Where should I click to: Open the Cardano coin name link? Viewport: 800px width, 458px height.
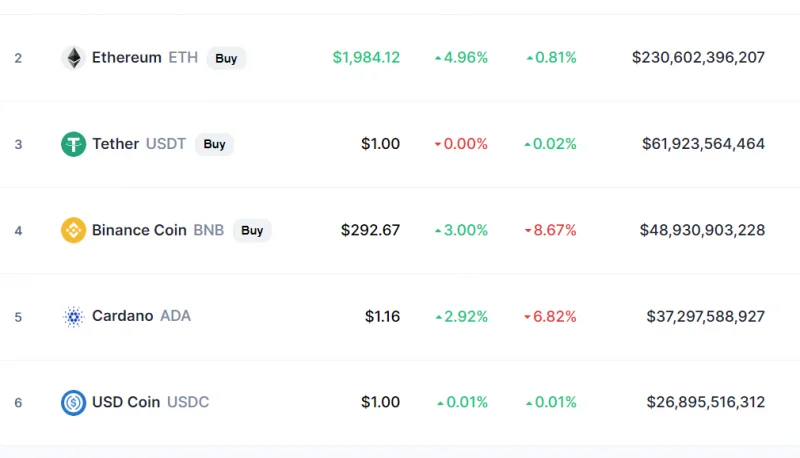(x=122, y=316)
